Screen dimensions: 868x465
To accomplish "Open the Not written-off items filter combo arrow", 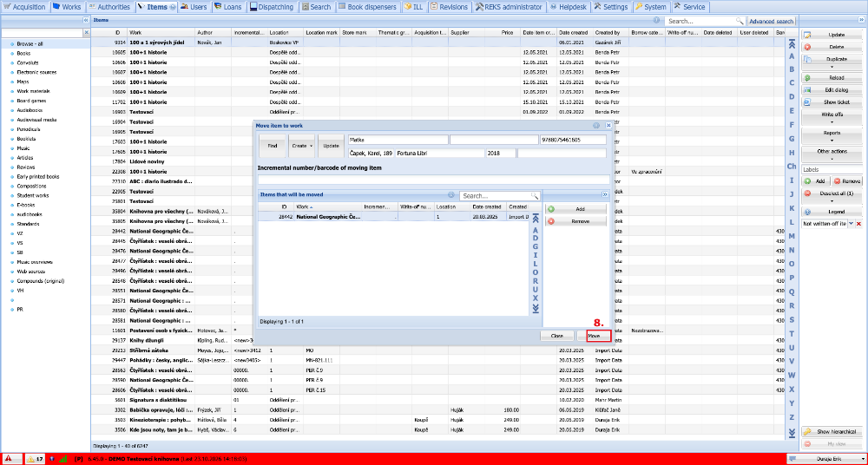I will click(851, 223).
